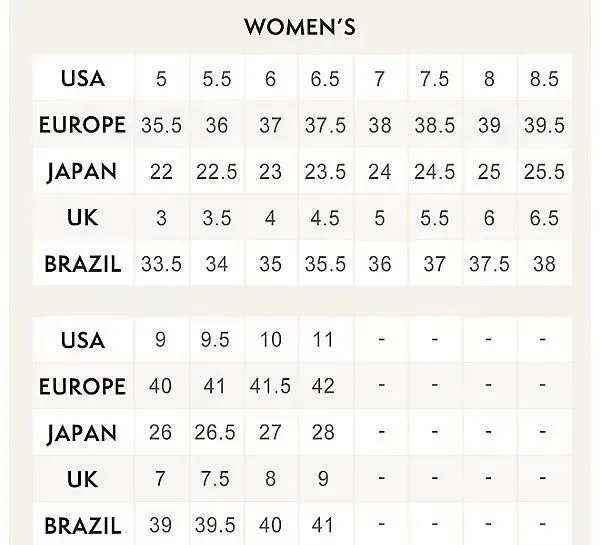
Task: Select Europe size 37.5 cell
Action: click(x=325, y=125)
